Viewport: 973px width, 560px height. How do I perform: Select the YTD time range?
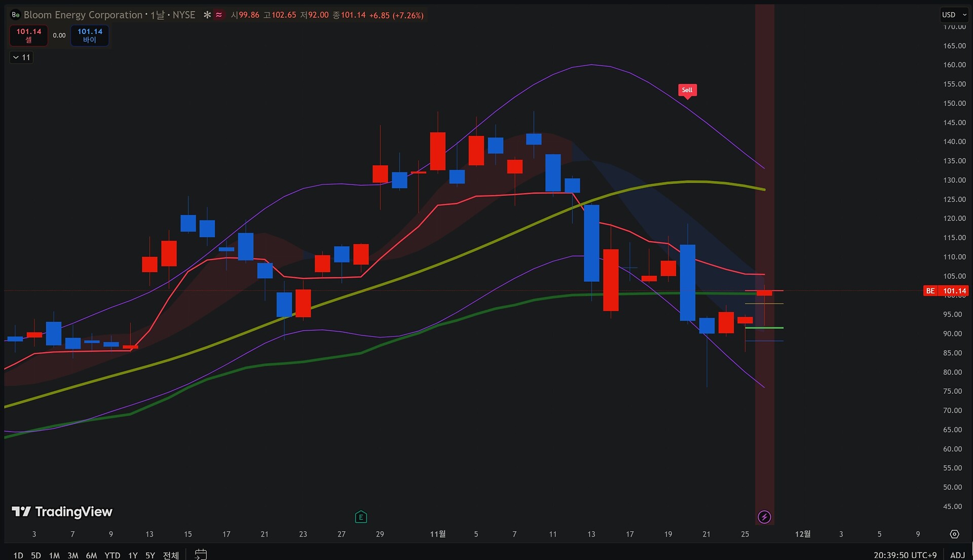(112, 555)
